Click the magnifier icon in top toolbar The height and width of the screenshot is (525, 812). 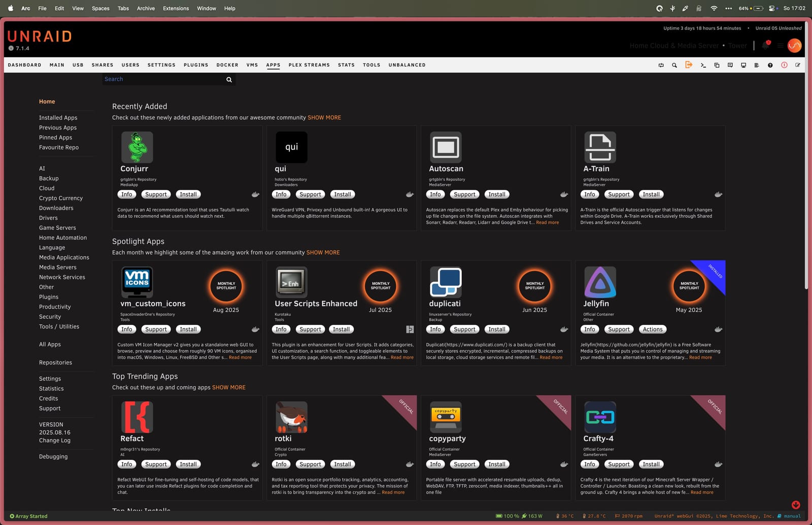coord(674,65)
